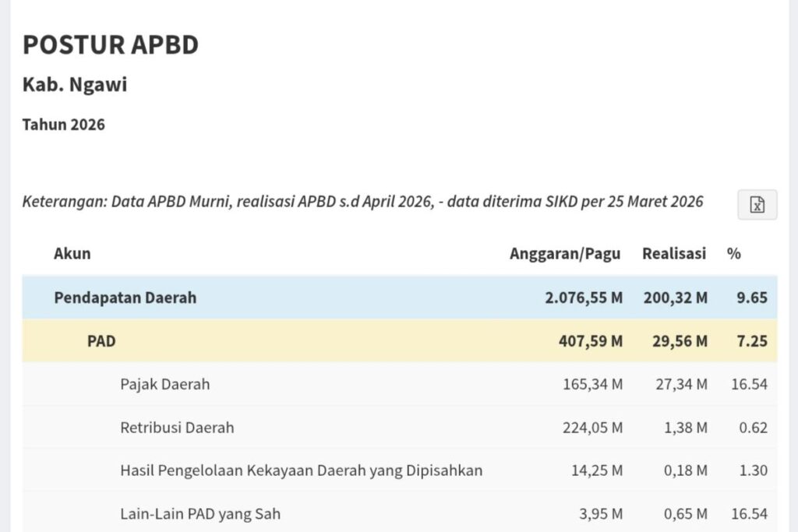The image size is (798, 532).
Task: Click the Akun column header
Action: point(72,253)
